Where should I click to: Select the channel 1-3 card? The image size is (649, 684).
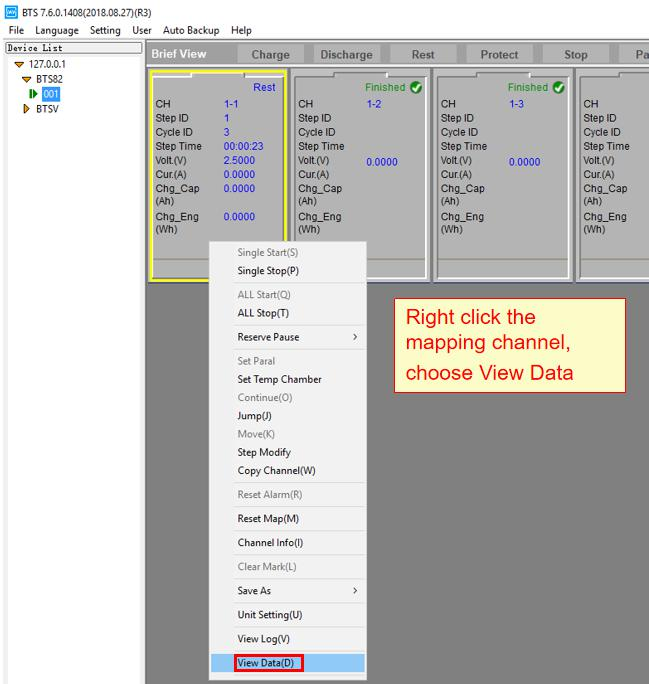click(x=502, y=174)
